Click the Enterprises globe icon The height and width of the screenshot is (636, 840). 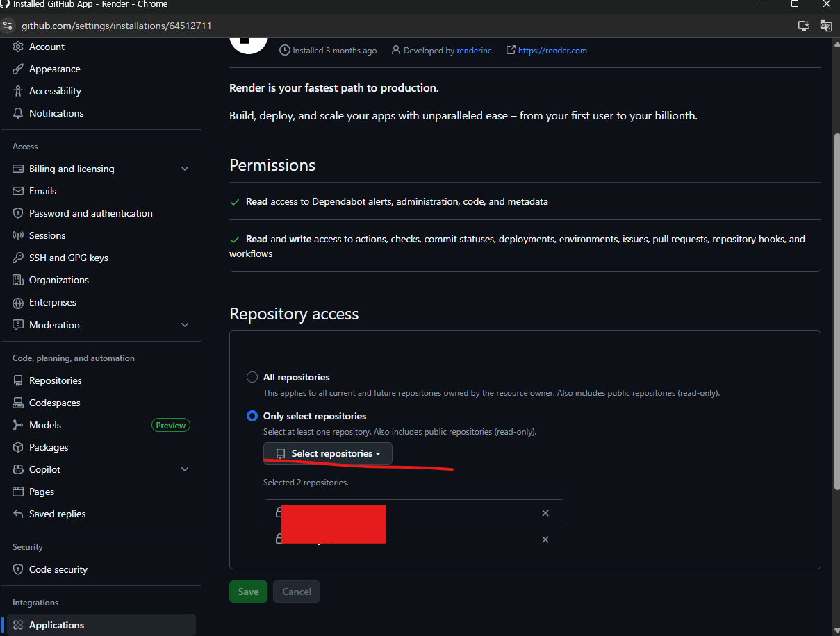18,302
